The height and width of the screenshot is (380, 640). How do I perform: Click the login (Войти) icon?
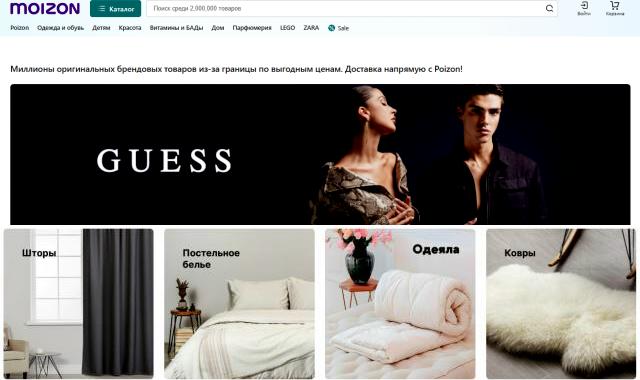click(584, 8)
